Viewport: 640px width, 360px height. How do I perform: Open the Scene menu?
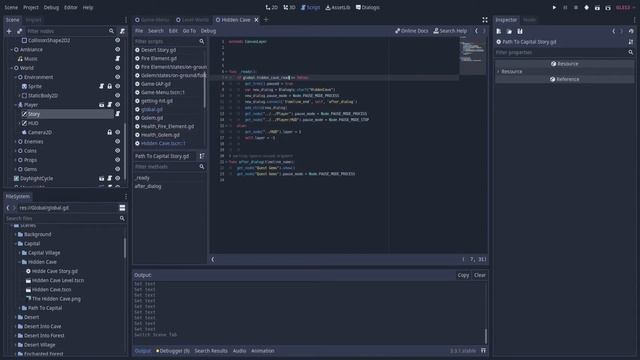[x=11, y=7]
